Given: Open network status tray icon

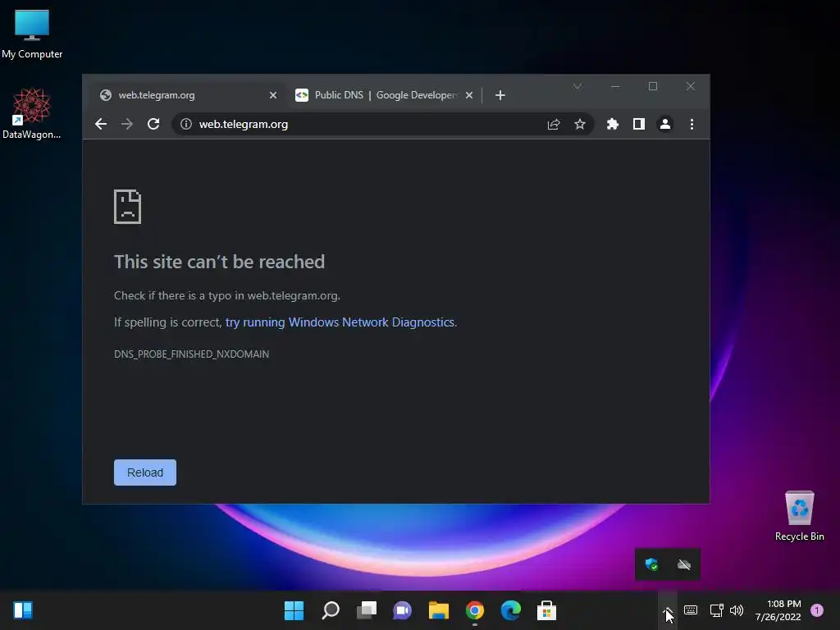Looking at the screenshot, I should click(716, 610).
